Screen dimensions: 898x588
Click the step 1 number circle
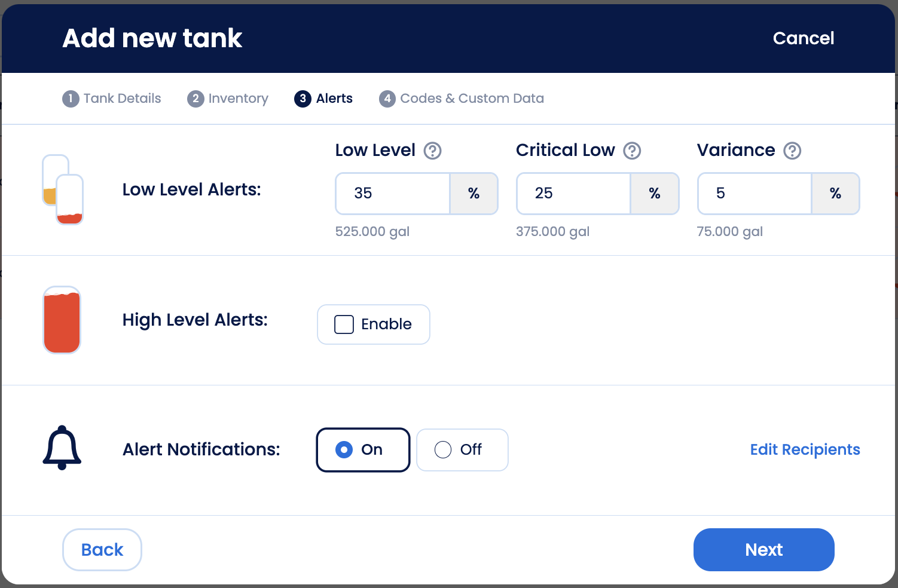pos(71,99)
